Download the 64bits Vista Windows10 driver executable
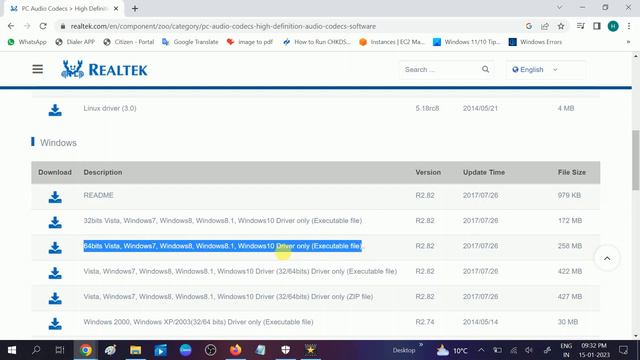 (55, 247)
